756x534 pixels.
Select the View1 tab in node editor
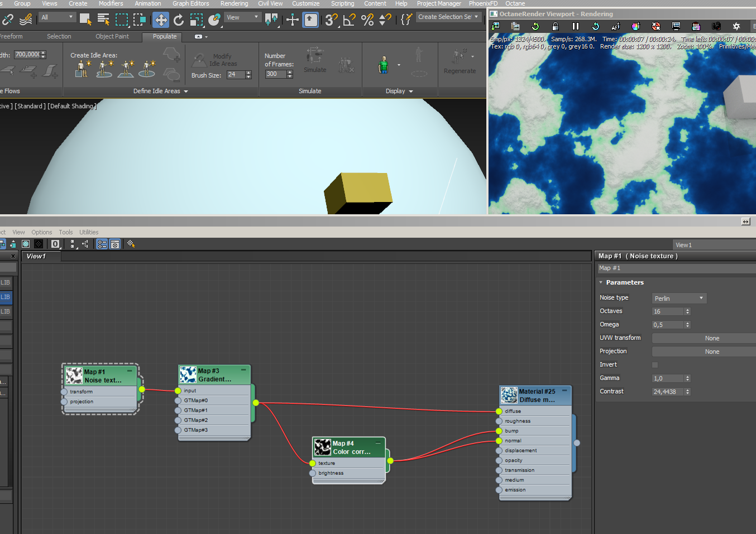pos(36,256)
